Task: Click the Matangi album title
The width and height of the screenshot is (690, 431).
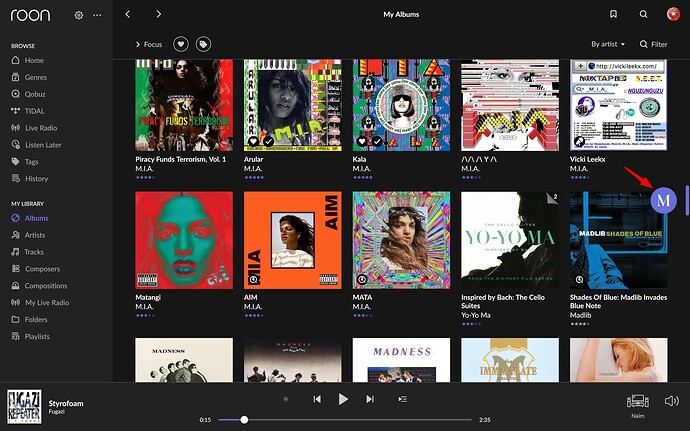Action: point(148,297)
